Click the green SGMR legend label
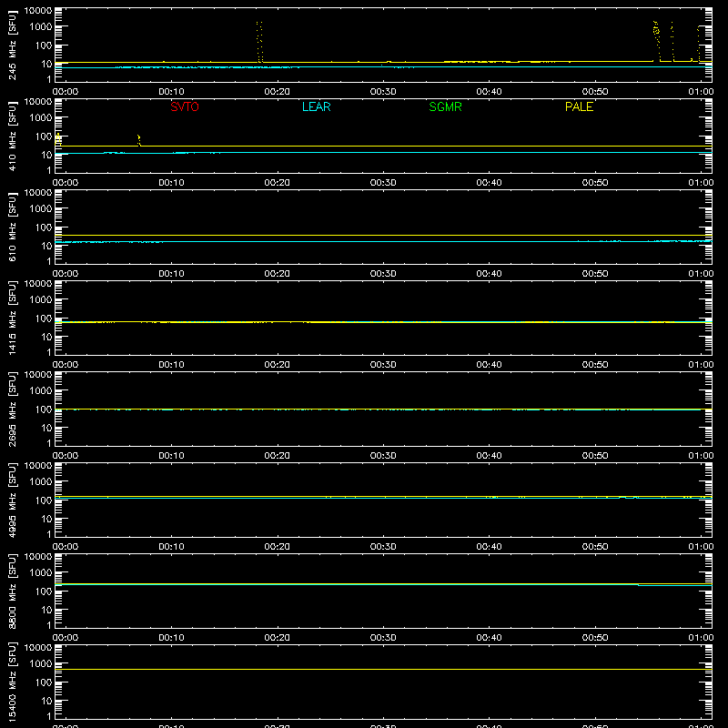The height and width of the screenshot is (728, 728). pos(445,106)
